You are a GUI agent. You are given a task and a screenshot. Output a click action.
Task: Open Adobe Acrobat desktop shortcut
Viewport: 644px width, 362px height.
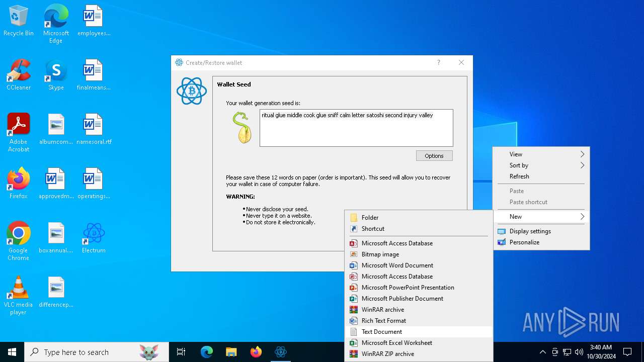pyautogui.click(x=19, y=133)
